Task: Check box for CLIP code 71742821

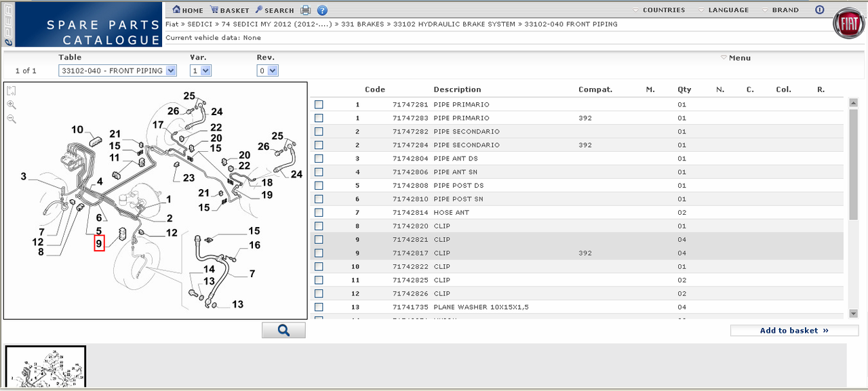Action: pyautogui.click(x=319, y=240)
